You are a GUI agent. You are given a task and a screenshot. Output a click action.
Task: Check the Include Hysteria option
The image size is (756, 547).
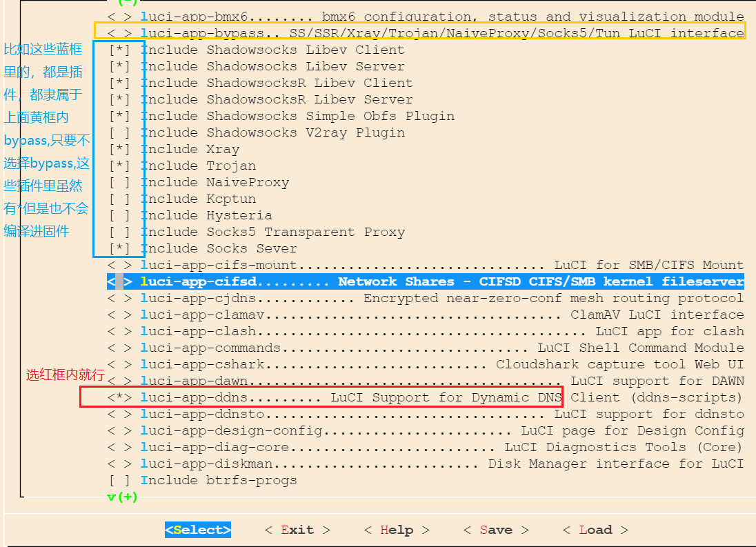(119, 215)
